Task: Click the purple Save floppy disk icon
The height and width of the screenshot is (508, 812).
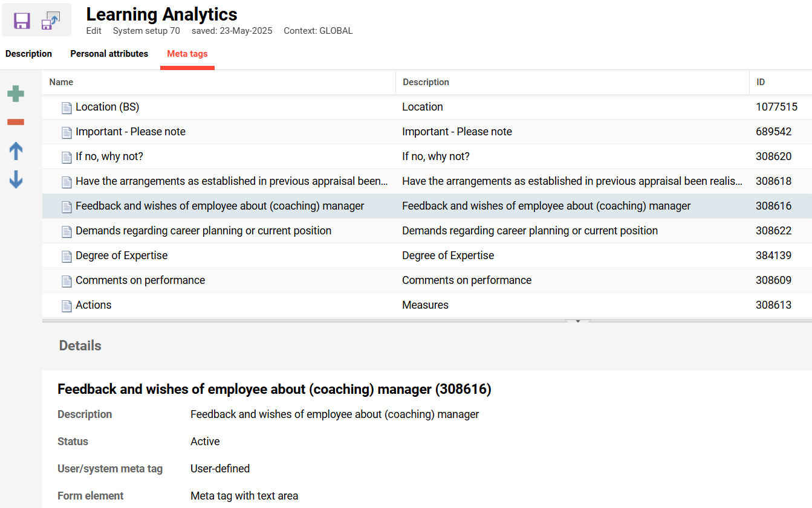Action: point(22,21)
